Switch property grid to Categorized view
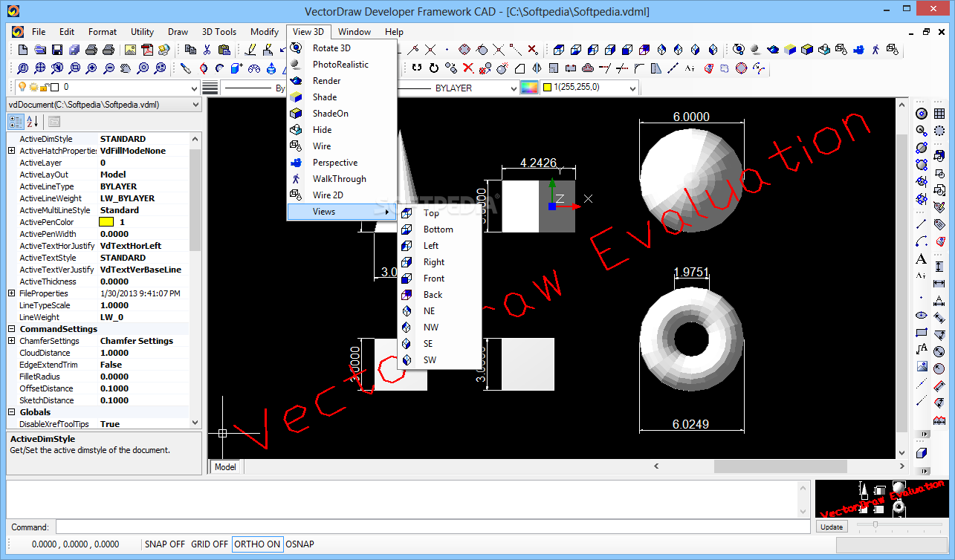 [x=15, y=122]
